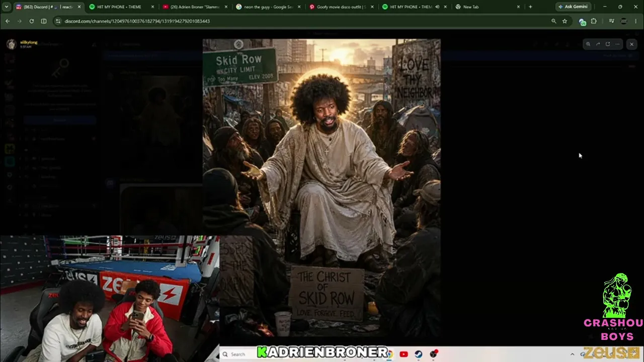Click the extension icon with green badge
The image size is (644, 362).
pos(582,22)
